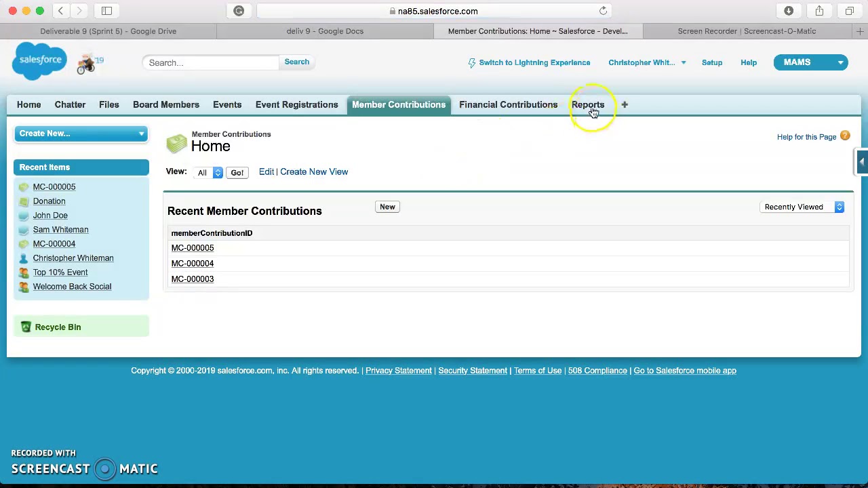
Task: Click icon beside MC-000004 recent item
Action: 24,244
